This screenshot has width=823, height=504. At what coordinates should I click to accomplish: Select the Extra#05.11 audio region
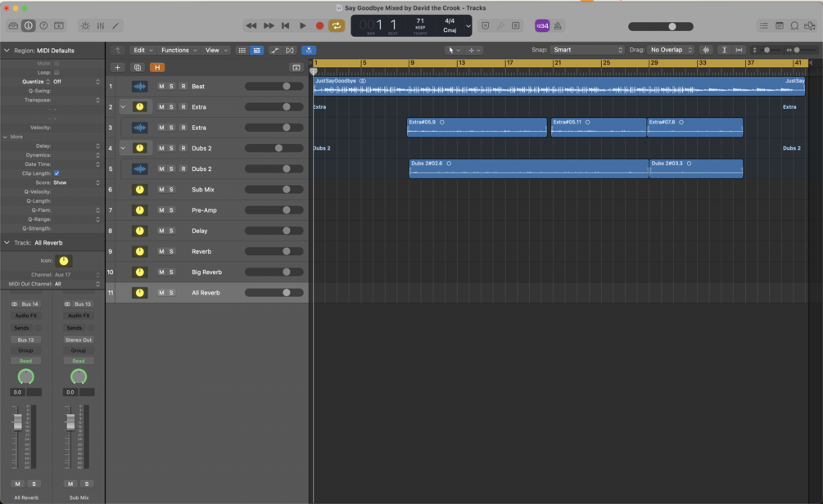(x=599, y=128)
